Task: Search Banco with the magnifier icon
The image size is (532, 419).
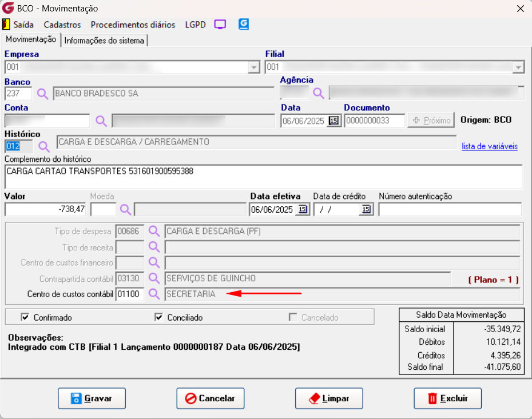Action: (x=42, y=94)
